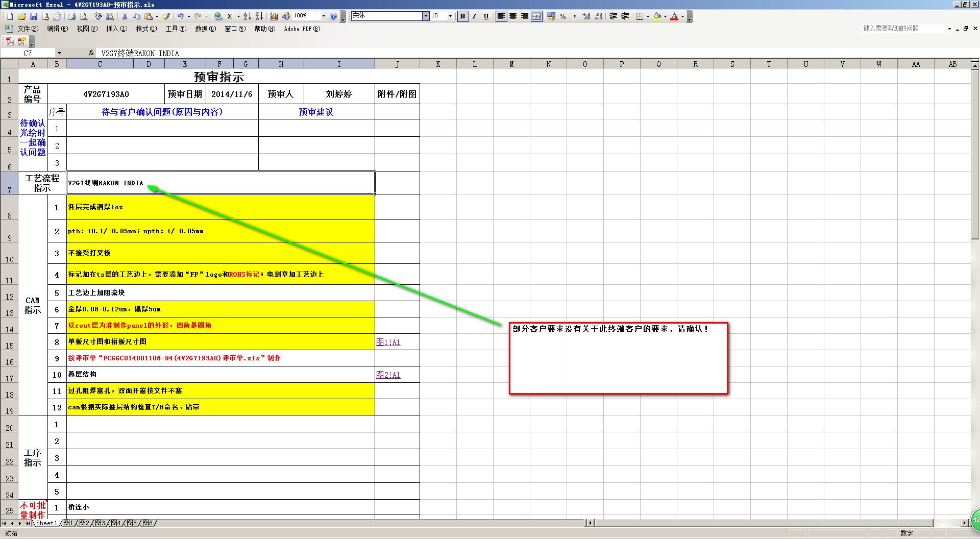Expand the font size dropdown
The image size is (980, 539).
click(450, 16)
